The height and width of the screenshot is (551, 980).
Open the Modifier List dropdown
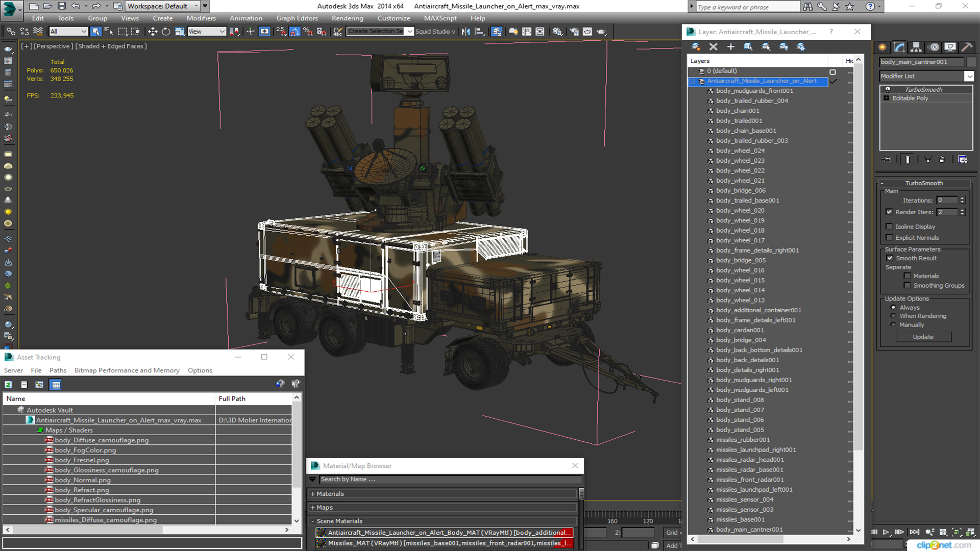pos(969,76)
